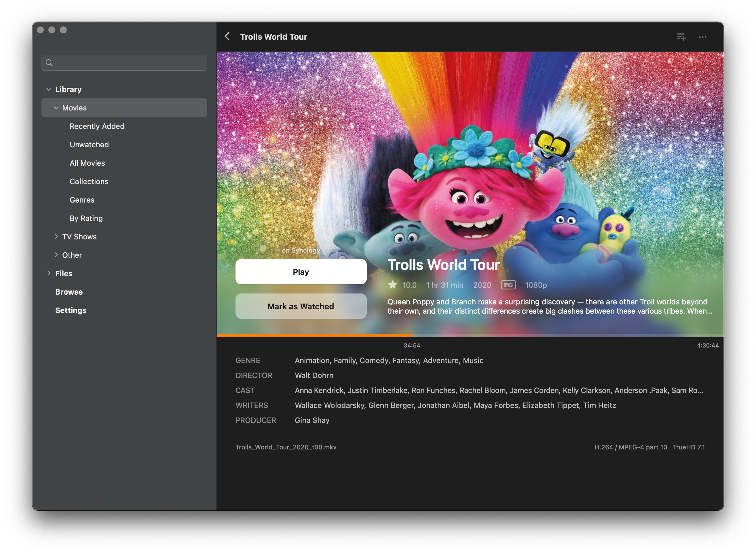Click director Walt Dohrn link
Viewport: 756px width, 553px height.
click(314, 375)
